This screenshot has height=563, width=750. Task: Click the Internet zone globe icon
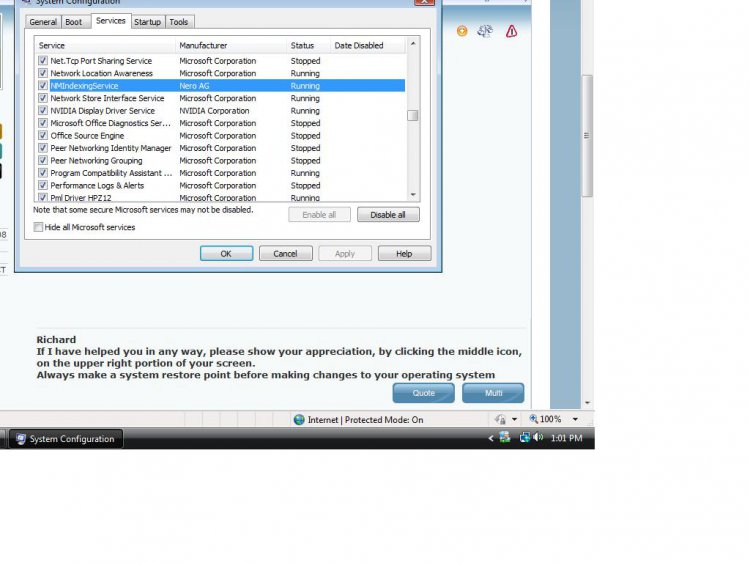point(299,419)
